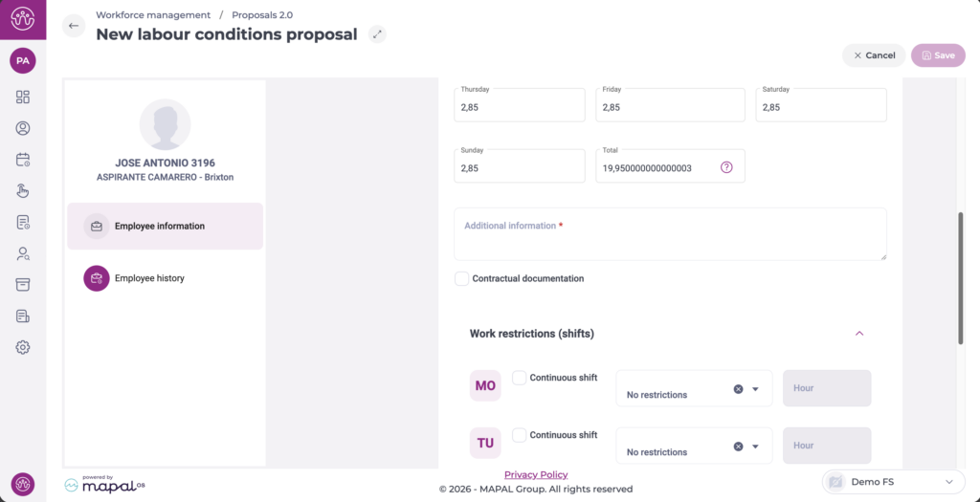This screenshot has width=980, height=502.
Task: Click the back arrow button
Action: click(74, 26)
